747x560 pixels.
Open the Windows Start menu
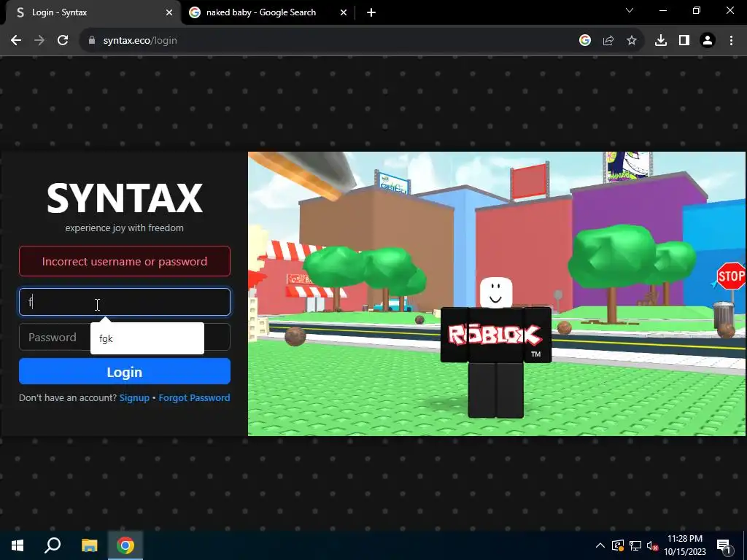(18, 545)
